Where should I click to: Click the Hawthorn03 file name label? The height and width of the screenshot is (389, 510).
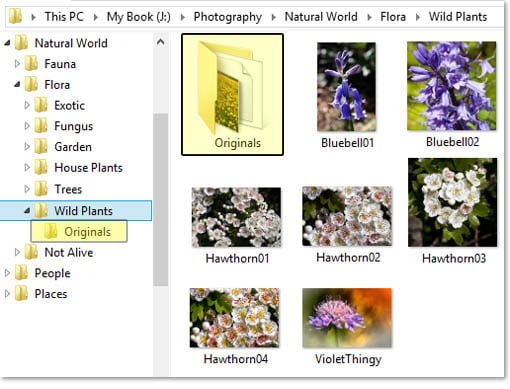point(454,258)
